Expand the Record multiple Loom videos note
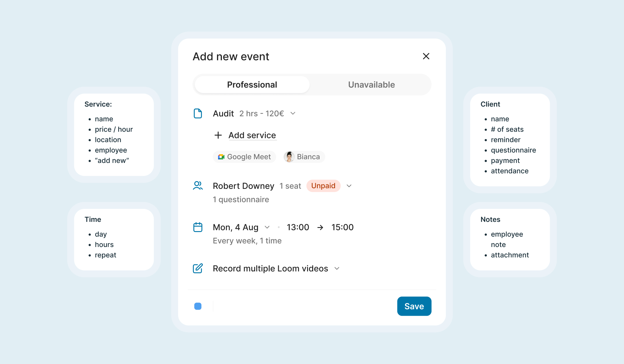 coord(337,268)
